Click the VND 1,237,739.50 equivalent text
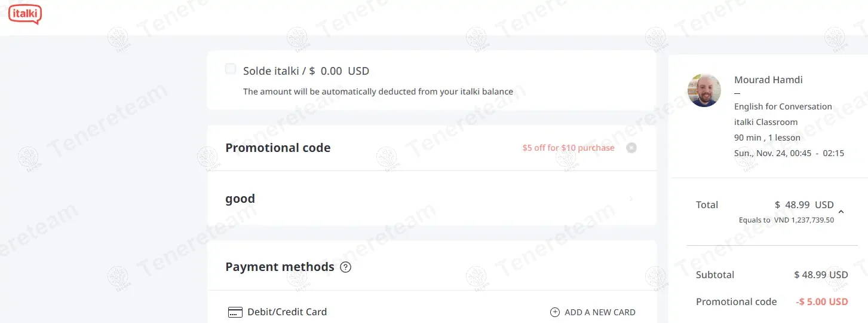Viewport: 868px width, 323px height. click(x=804, y=220)
